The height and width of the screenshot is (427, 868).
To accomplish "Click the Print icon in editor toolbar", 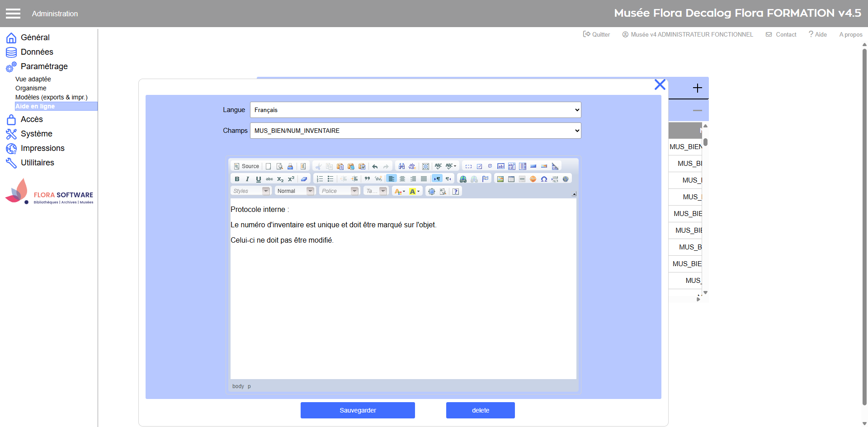I will tap(290, 166).
